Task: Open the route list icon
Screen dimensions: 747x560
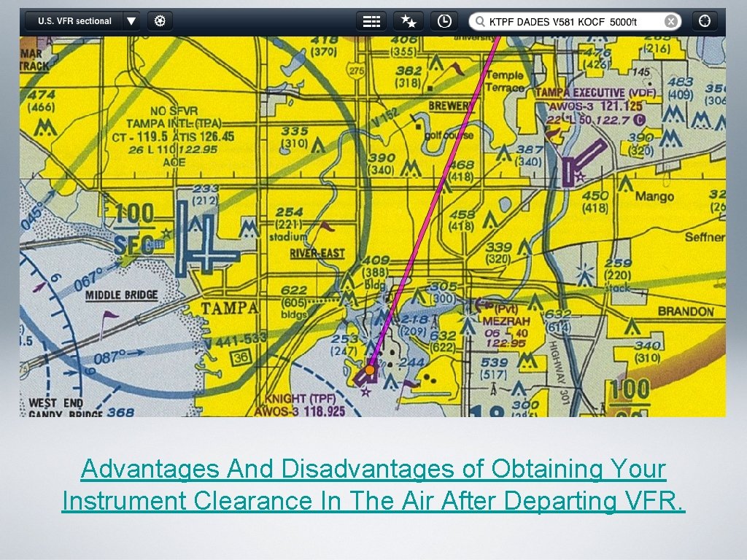Action: point(371,21)
